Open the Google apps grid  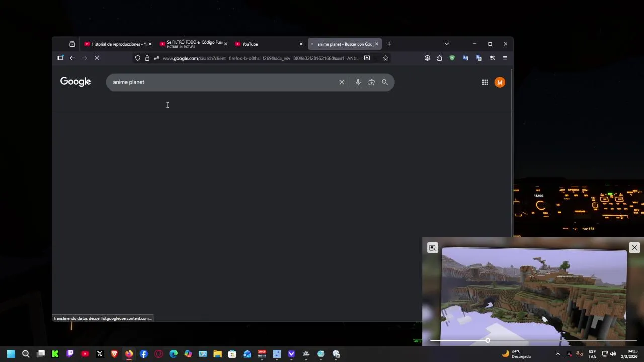click(485, 82)
